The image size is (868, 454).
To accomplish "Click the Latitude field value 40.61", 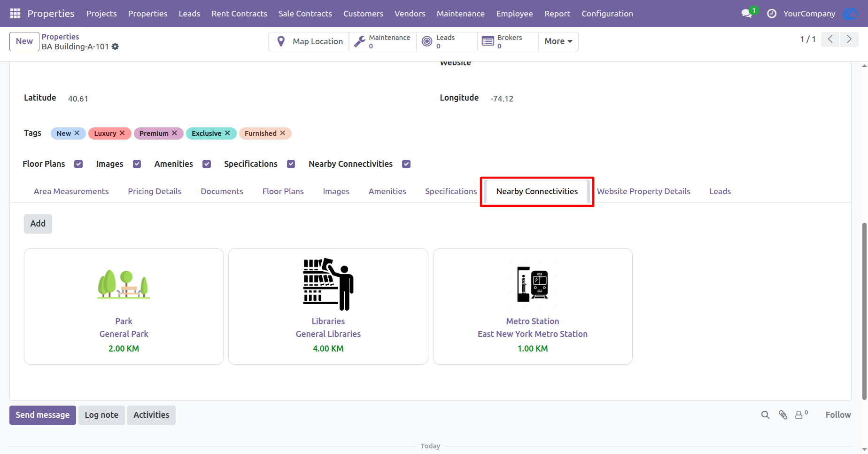I will point(78,99).
